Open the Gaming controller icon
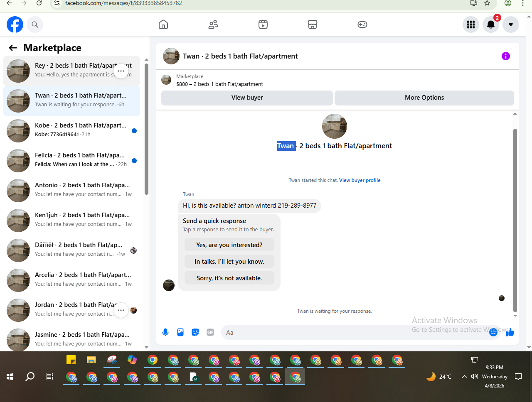The height and width of the screenshot is (402, 532). [x=362, y=25]
